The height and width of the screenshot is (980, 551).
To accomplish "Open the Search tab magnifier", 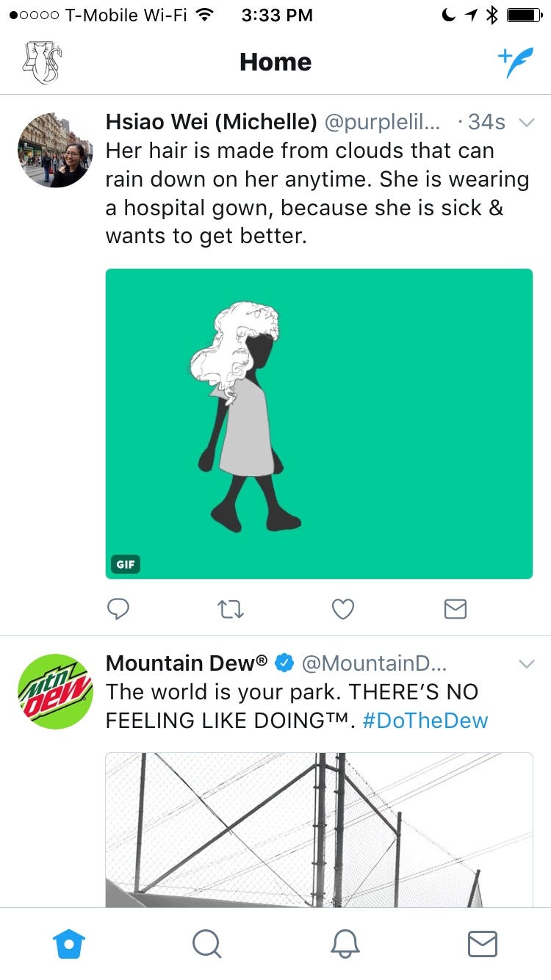I will (206, 944).
